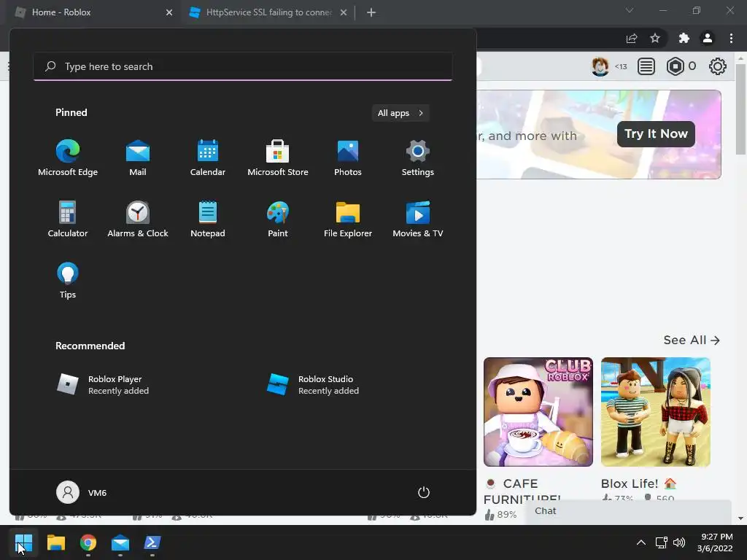
Task: Share this page icon in Chrome
Action: 632,38
